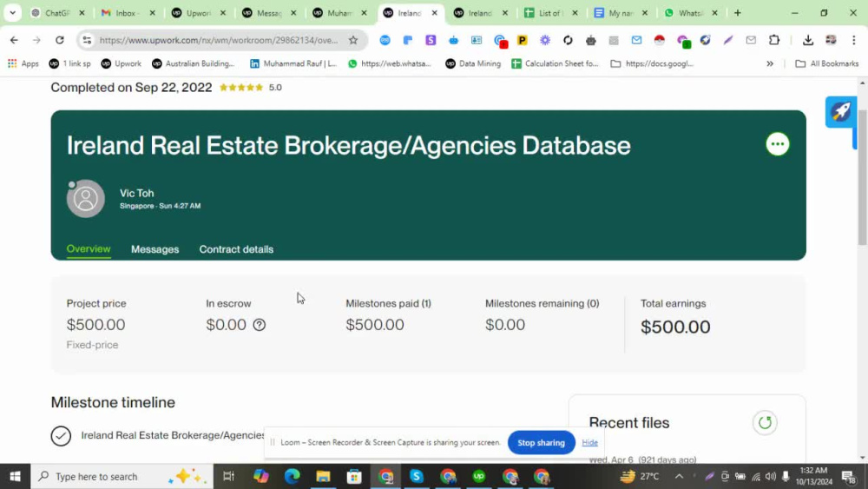The image size is (868, 489).
Task: Click the Fixed-price label
Action: (x=93, y=345)
